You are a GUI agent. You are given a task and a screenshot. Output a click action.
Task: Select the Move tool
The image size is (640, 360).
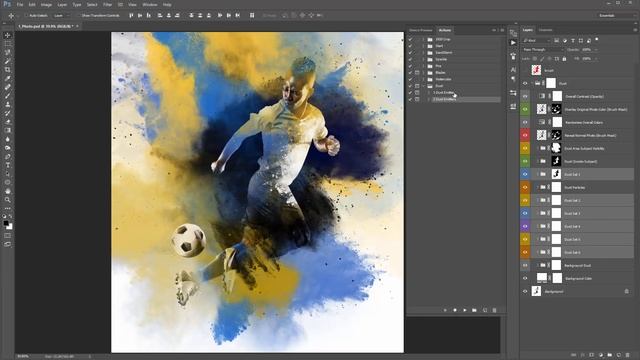[7, 36]
